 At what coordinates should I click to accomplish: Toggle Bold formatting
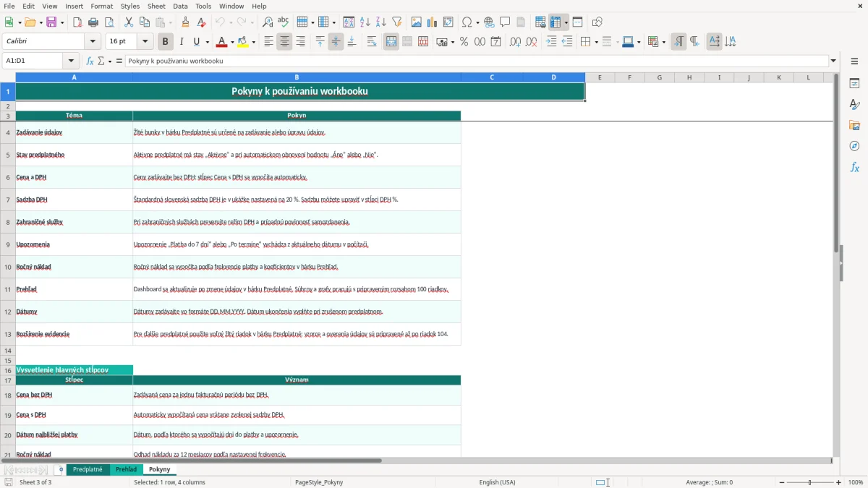tap(166, 42)
